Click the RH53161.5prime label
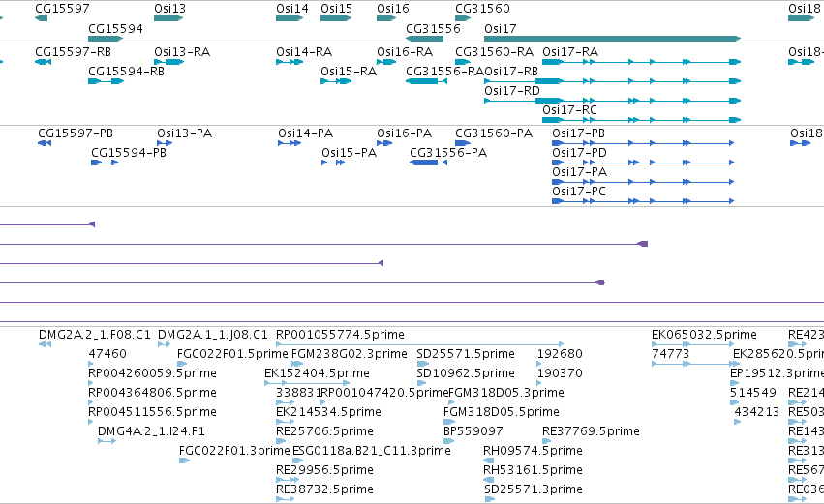824x504 pixels. (x=533, y=470)
